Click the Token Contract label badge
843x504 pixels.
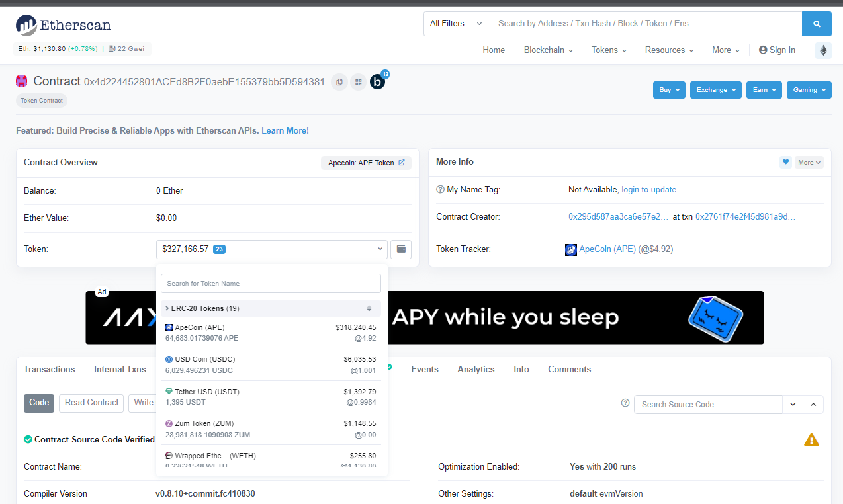tap(42, 101)
